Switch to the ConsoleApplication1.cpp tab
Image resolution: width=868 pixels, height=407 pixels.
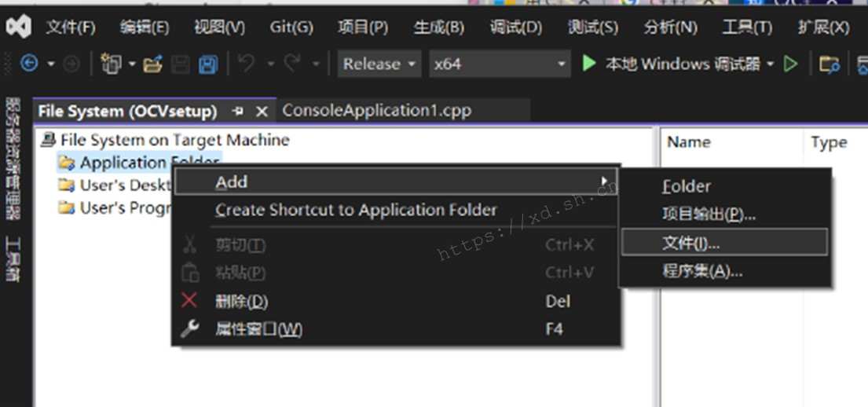pyautogui.click(x=376, y=111)
